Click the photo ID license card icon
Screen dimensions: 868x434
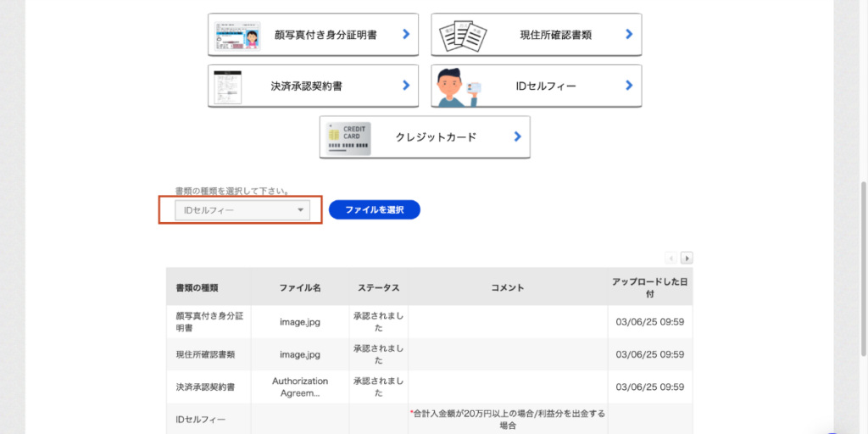pyautogui.click(x=237, y=35)
